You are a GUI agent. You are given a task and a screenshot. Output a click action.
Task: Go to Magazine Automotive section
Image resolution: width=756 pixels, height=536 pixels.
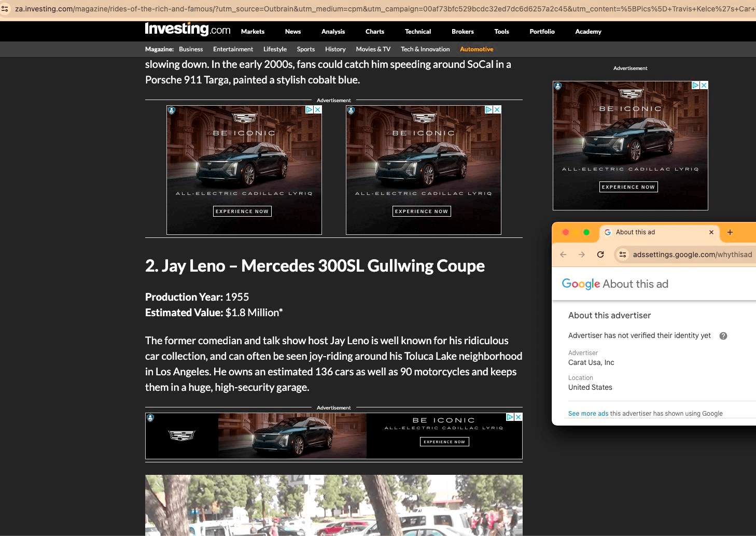tap(477, 49)
